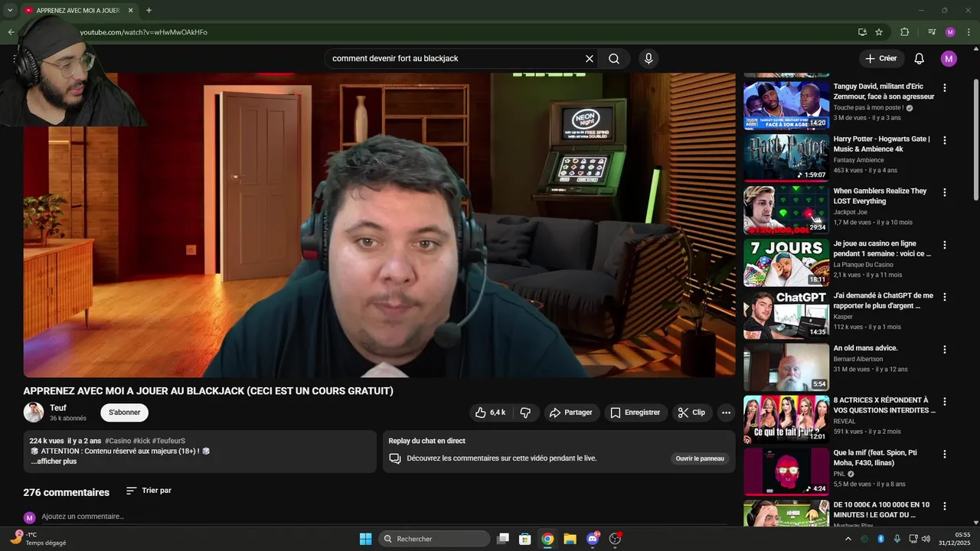Image resolution: width=980 pixels, height=551 pixels.
Task: Clear the YouTube search query
Action: click(x=590, y=59)
